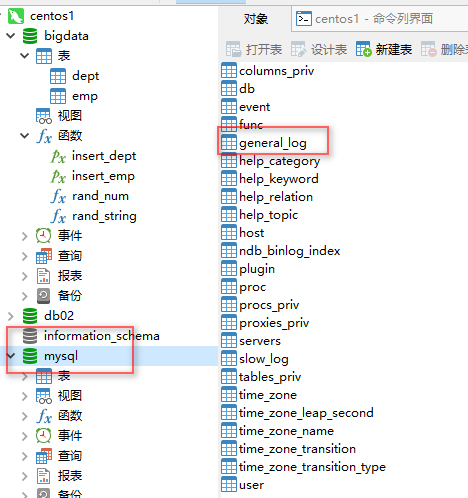
Task: Expand the 表 tables node under mysql
Action: [x=25, y=377]
